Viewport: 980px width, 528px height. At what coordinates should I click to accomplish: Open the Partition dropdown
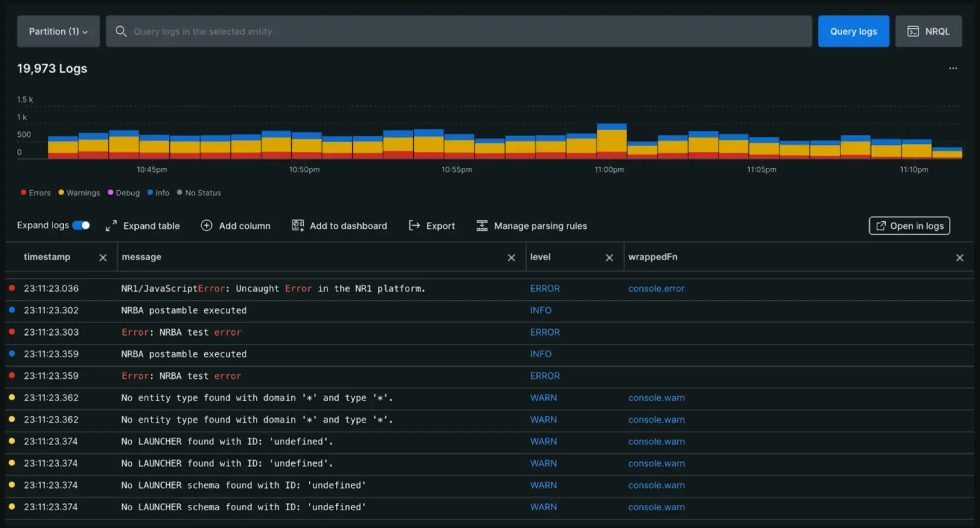pos(58,31)
